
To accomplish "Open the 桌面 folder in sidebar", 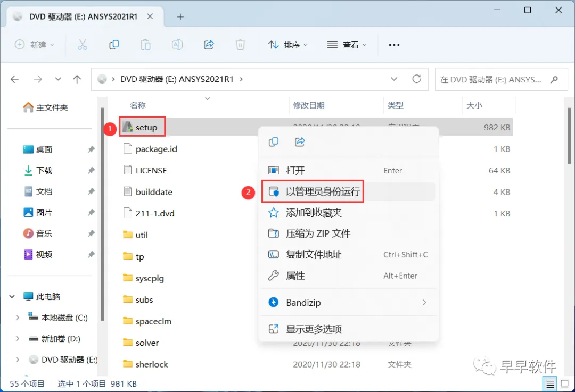I will tap(44, 149).
